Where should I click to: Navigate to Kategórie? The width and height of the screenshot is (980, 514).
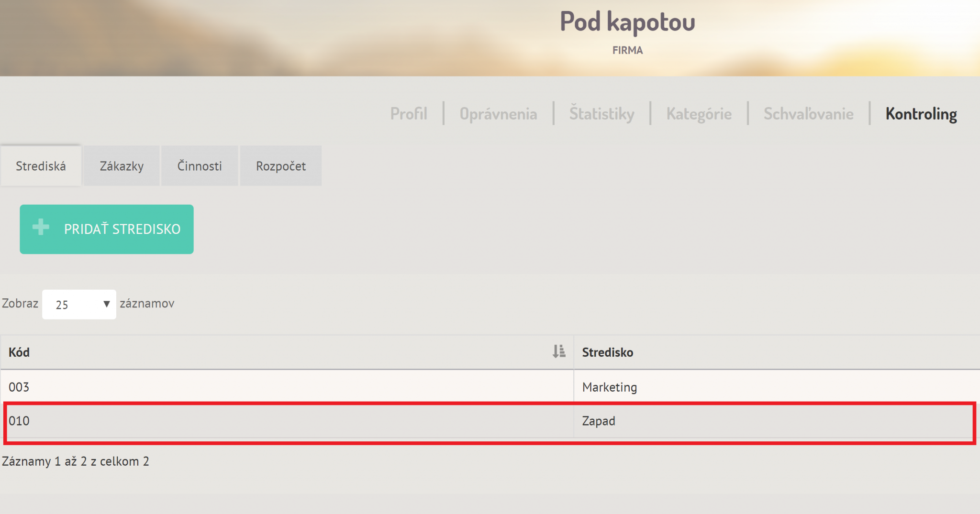pyautogui.click(x=699, y=114)
